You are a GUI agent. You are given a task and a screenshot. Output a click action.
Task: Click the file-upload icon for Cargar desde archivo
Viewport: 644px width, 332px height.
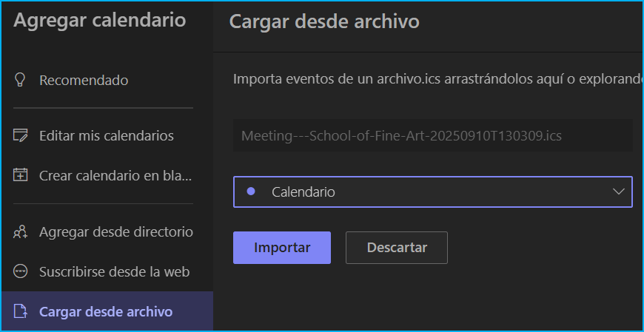(x=21, y=311)
